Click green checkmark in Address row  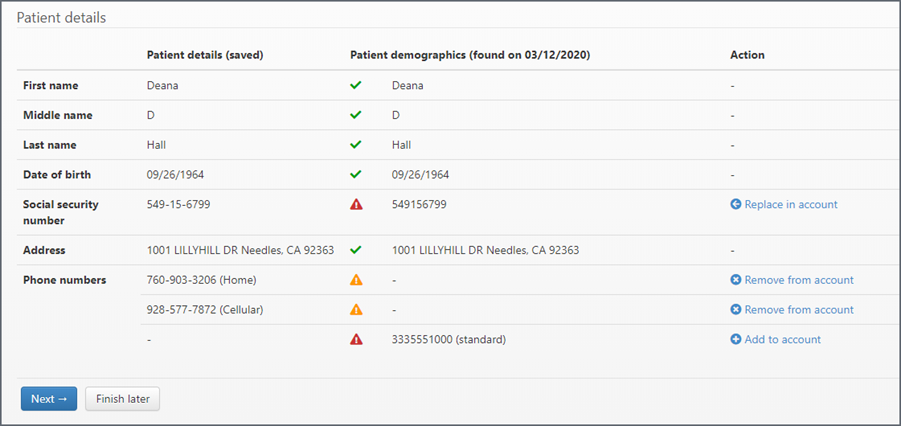coord(355,250)
